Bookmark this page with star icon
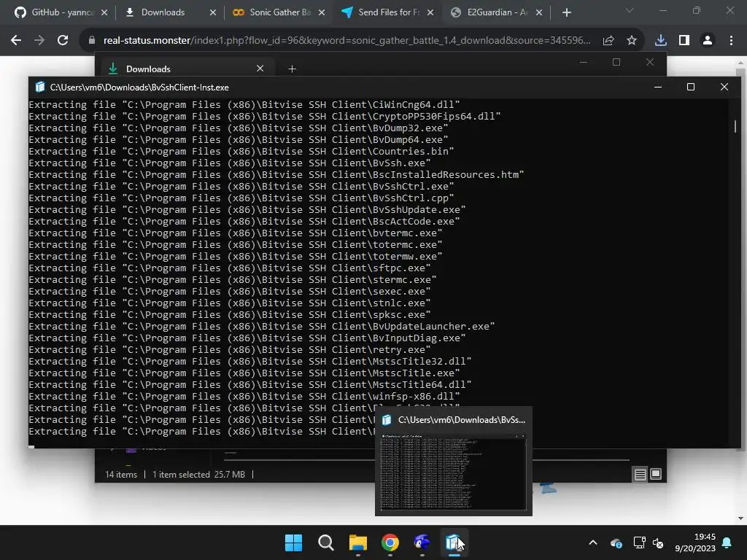The width and height of the screenshot is (747, 560). point(632,41)
